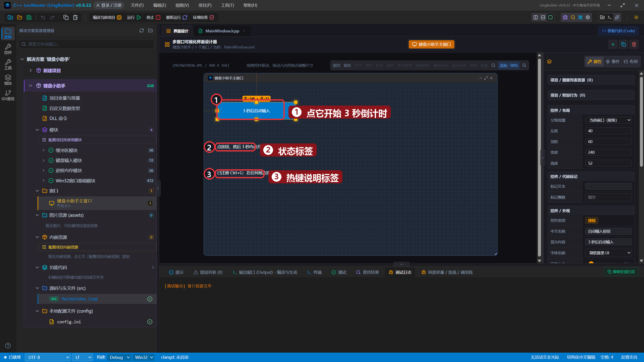Image resolution: width=644 pixels, height=362 pixels.
Task: Switch property panel to 事件
Action: (612, 62)
